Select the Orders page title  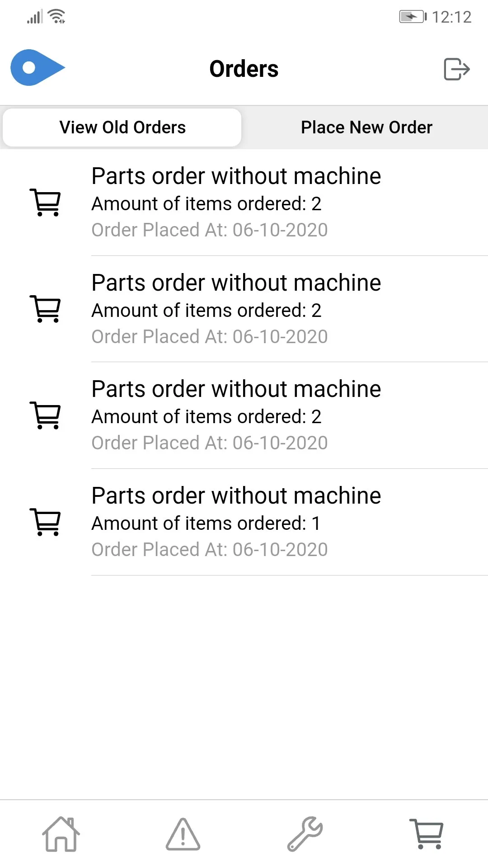tap(244, 69)
